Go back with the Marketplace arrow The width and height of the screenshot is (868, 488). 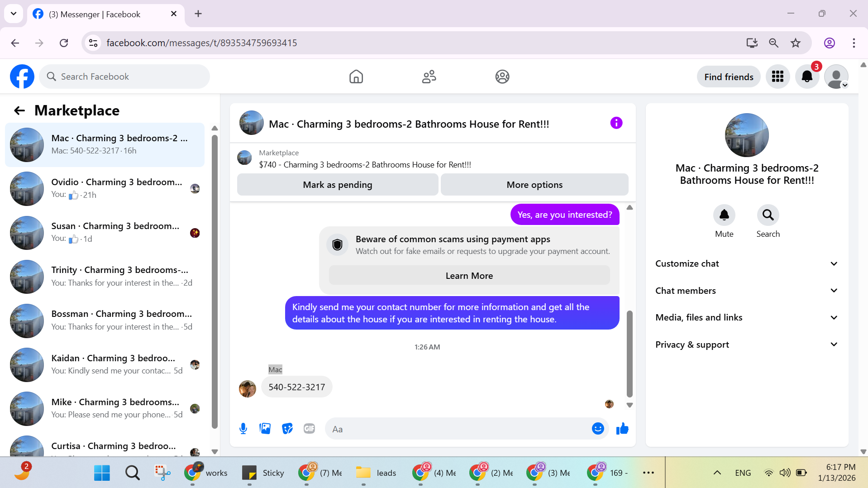tap(19, 110)
